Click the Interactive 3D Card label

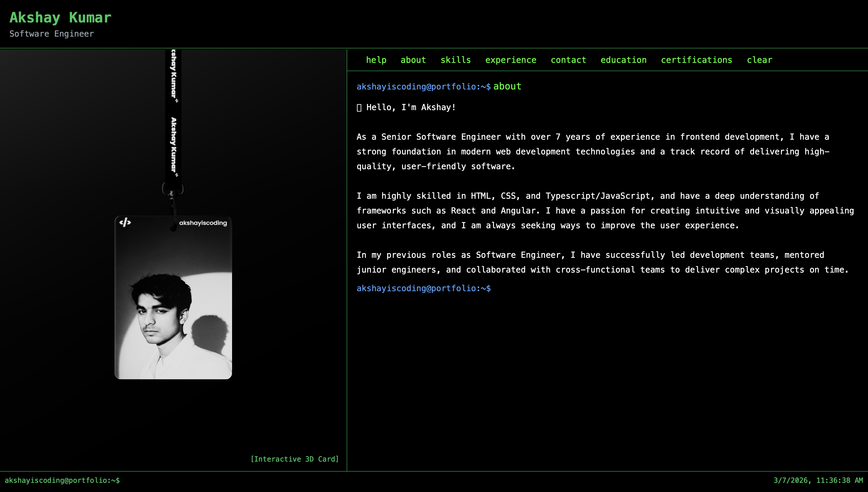(x=295, y=459)
